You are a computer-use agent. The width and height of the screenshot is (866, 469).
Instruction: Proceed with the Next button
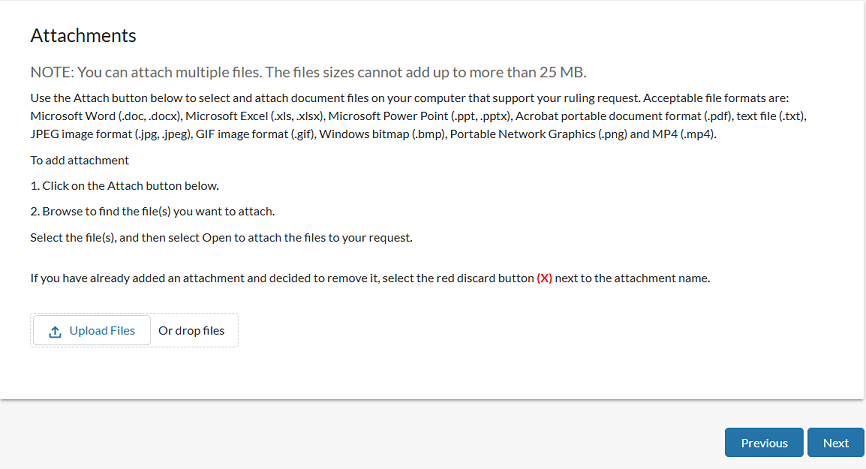835,443
